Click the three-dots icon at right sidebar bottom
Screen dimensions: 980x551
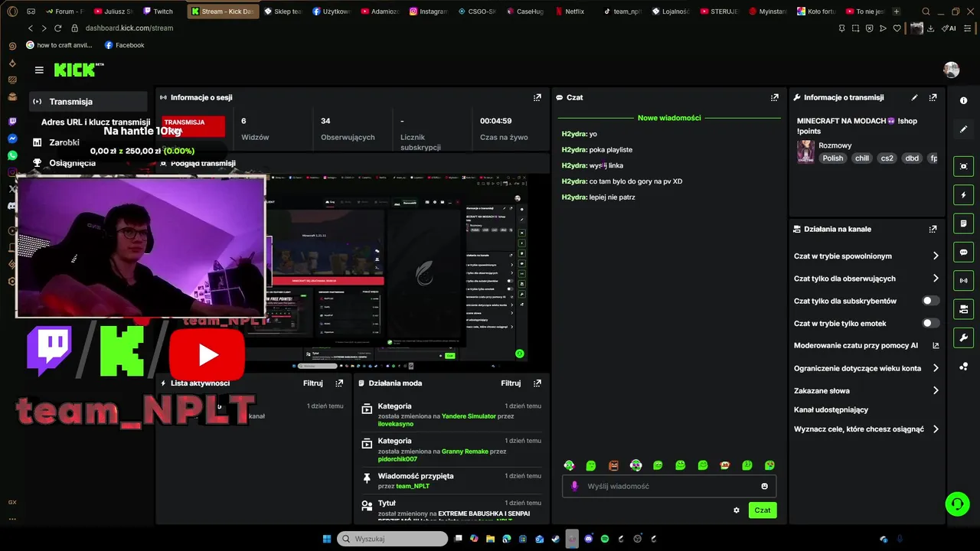click(x=963, y=367)
